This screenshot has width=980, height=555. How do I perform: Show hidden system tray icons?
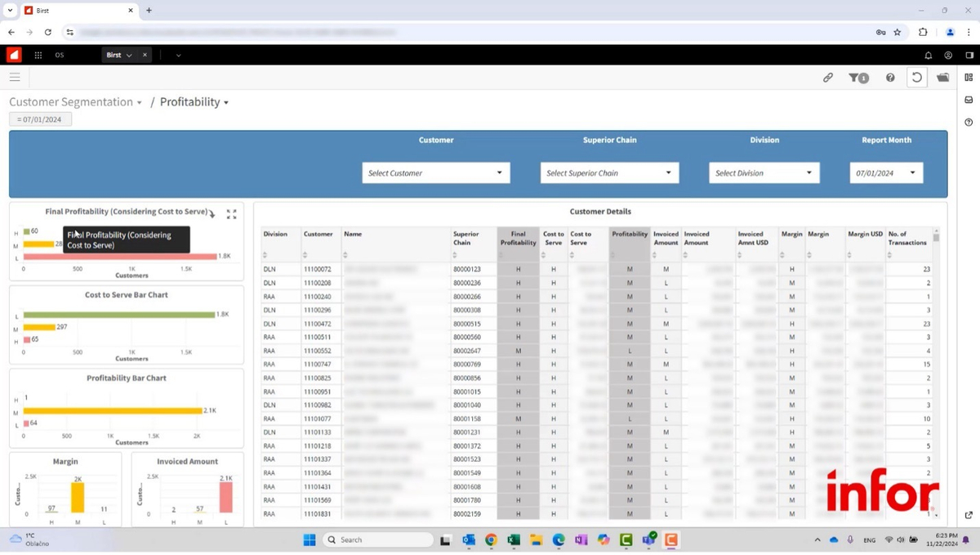point(817,540)
